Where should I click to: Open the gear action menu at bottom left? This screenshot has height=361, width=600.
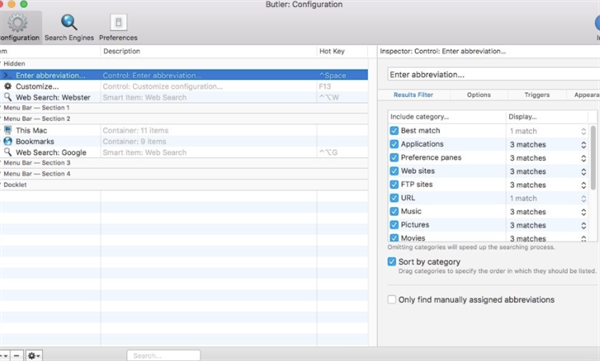34,356
